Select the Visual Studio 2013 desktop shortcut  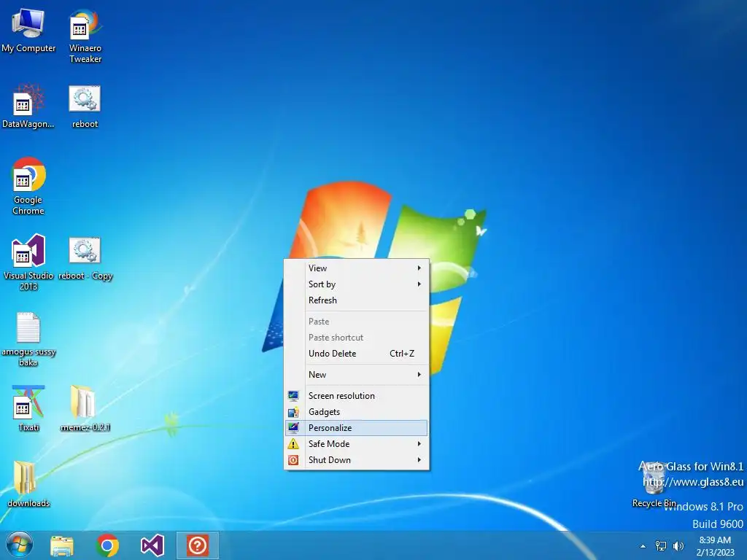[x=28, y=262]
